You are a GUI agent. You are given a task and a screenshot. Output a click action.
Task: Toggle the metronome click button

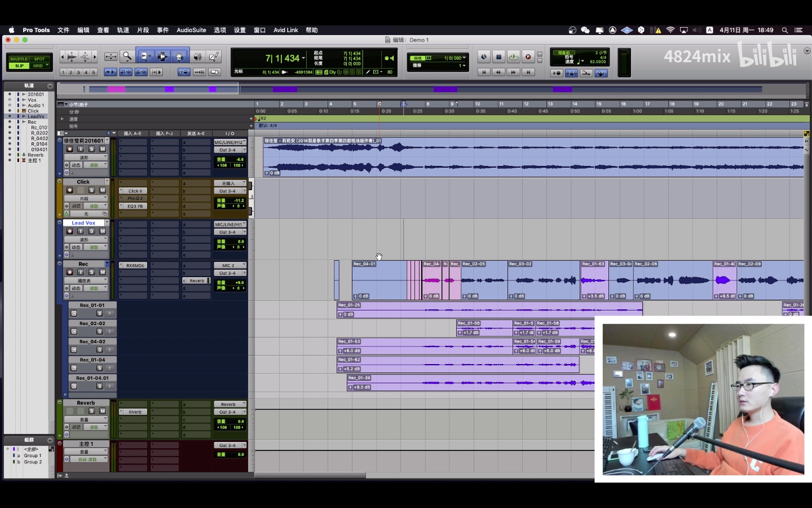[571, 73]
